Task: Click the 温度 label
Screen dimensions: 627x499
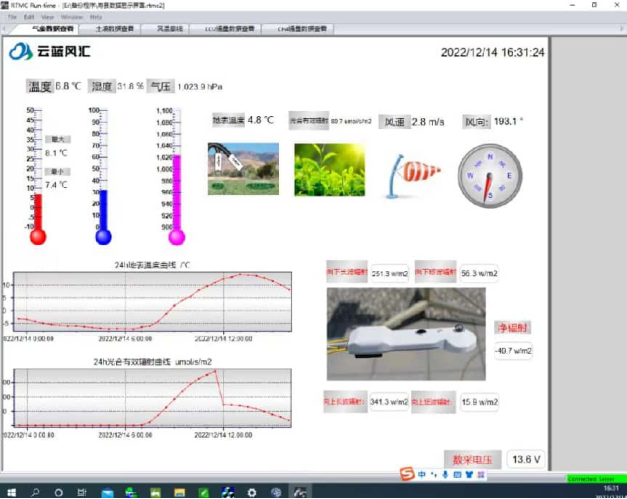Action: [x=40, y=86]
